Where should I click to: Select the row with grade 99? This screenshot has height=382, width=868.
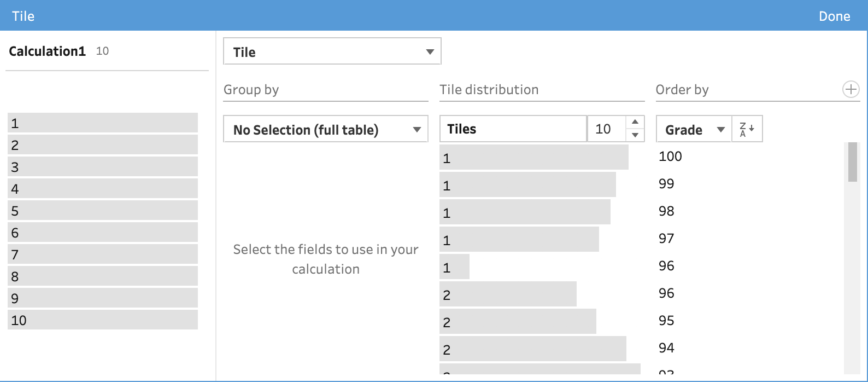(666, 184)
